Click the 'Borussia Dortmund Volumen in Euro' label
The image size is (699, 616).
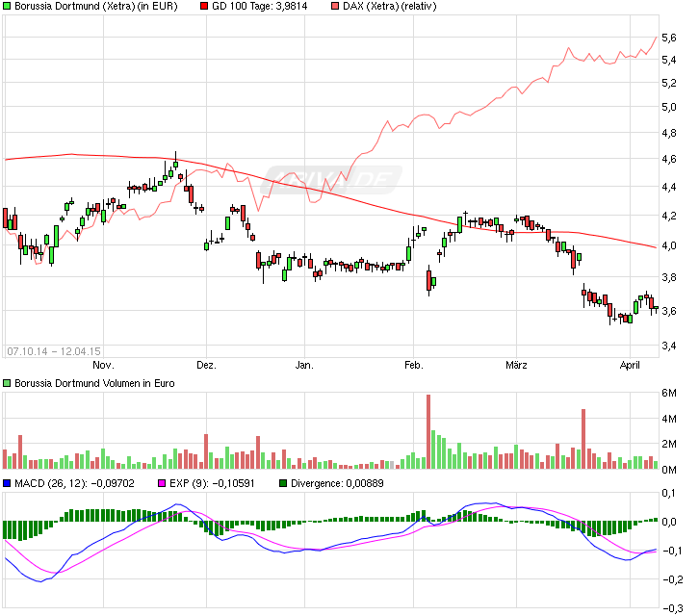pos(94,383)
